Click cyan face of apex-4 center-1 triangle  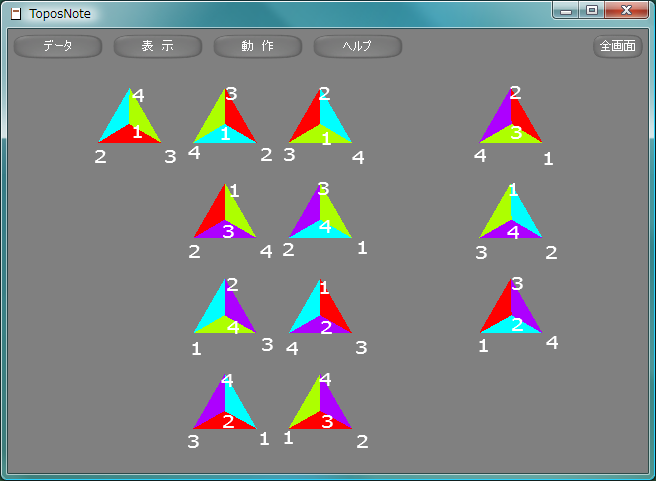pyautogui.click(x=119, y=119)
